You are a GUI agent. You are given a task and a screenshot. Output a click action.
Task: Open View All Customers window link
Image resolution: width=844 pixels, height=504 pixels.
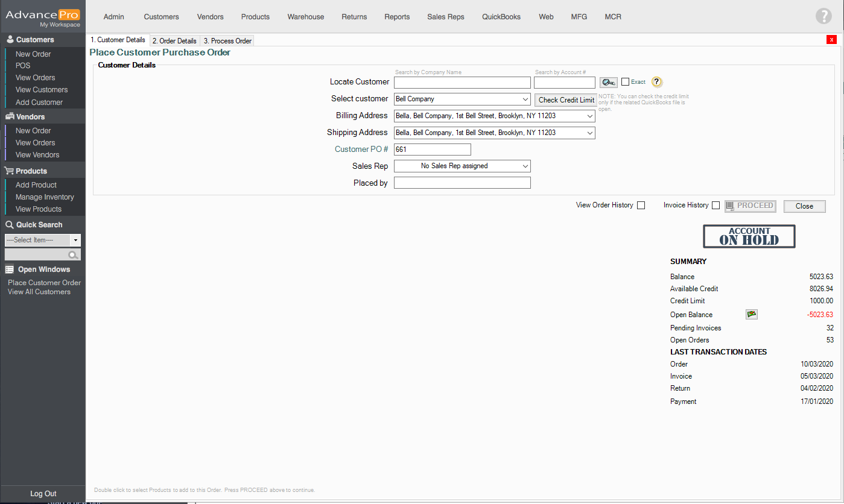point(39,292)
